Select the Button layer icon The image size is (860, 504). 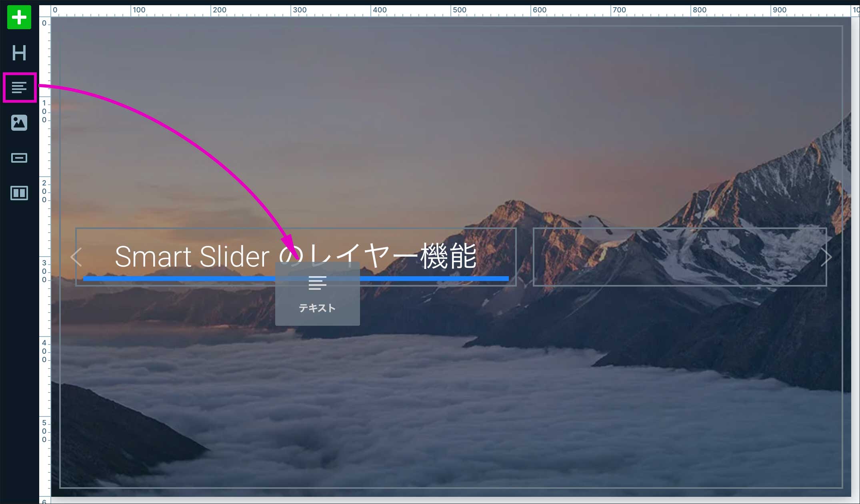(x=19, y=158)
